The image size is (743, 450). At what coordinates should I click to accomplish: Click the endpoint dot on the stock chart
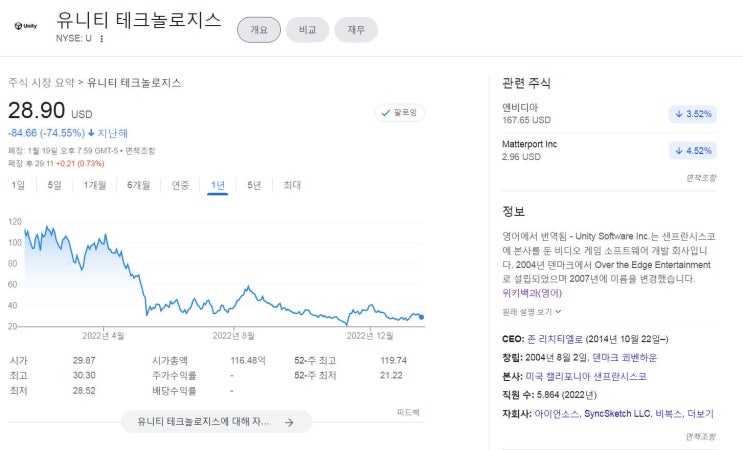[421, 317]
